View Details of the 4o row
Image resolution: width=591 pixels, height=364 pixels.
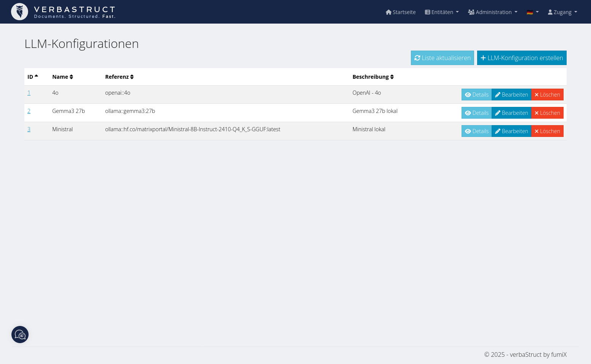tap(477, 95)
